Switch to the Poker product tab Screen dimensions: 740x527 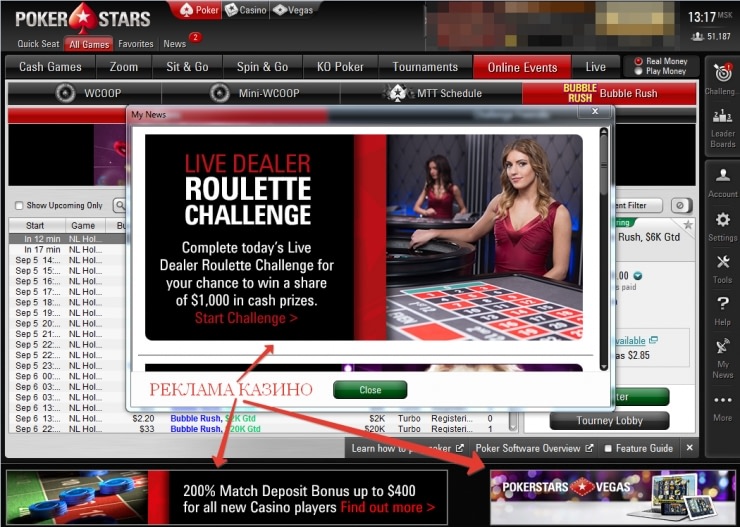pyautogui.click(x=200, y=10)
